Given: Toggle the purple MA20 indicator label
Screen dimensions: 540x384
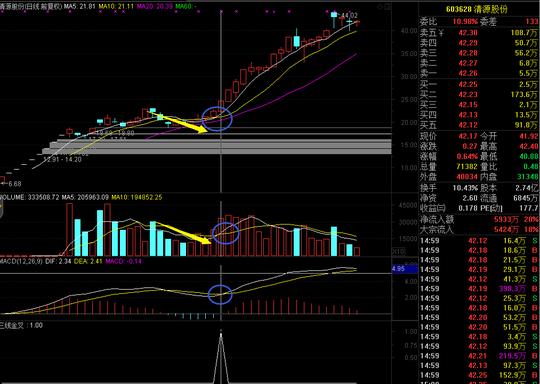Looking at the screenshot, I should click(154, 6).
